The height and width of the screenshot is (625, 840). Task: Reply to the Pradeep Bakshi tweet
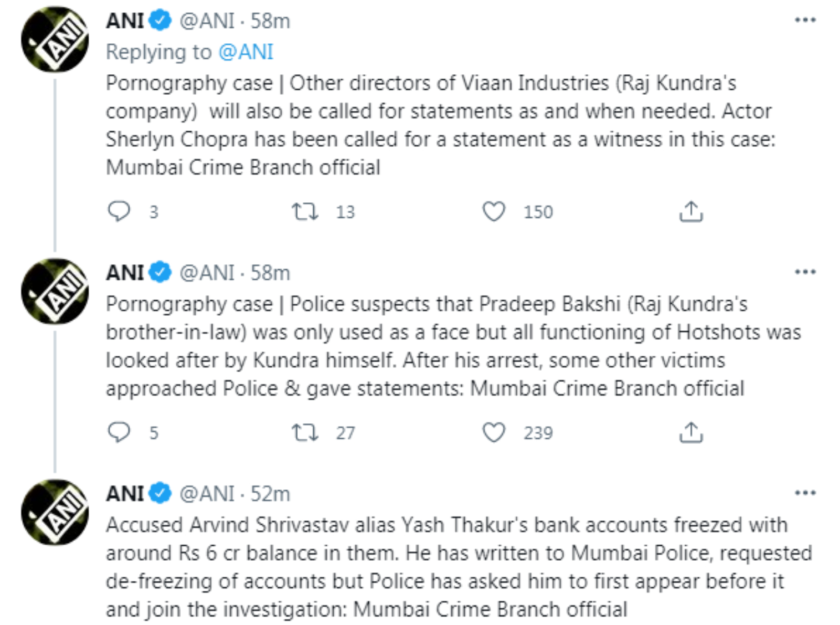(119, 432)
